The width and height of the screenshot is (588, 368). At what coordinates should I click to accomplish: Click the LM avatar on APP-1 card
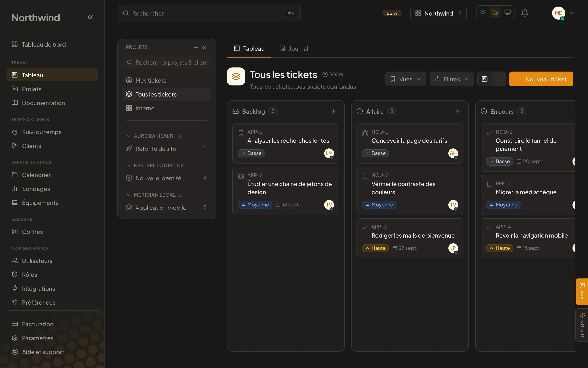(329, 153)
